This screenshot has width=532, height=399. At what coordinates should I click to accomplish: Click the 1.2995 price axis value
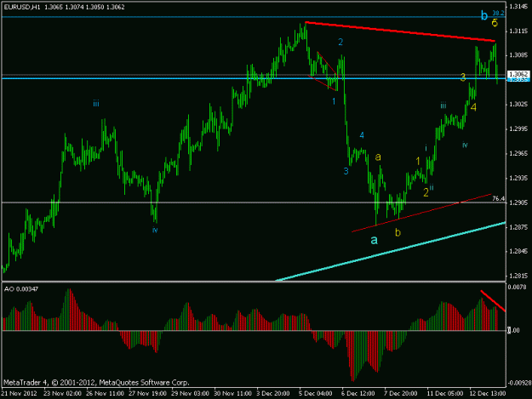(518, 128)
